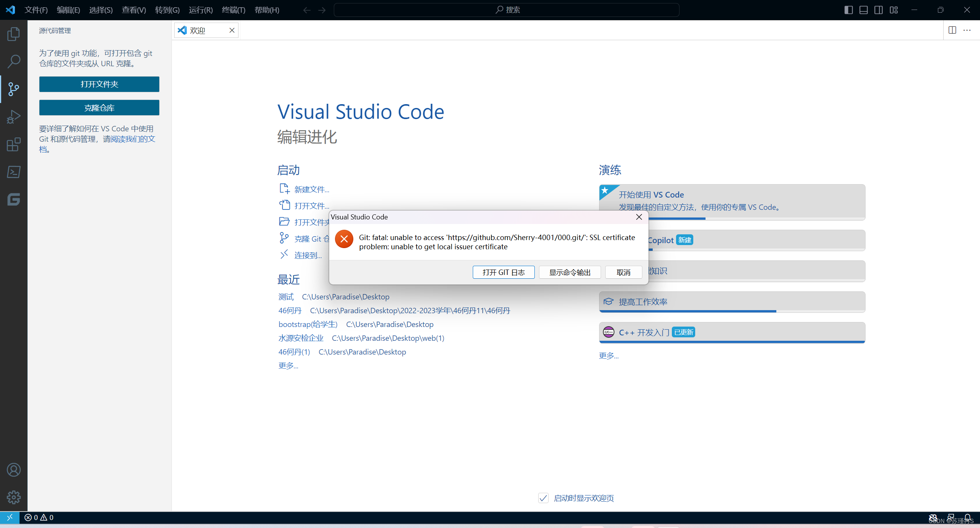Viewport: 980px width, 528px height.
Task: Go back with the navigation arrow
Action: (307, 10)
